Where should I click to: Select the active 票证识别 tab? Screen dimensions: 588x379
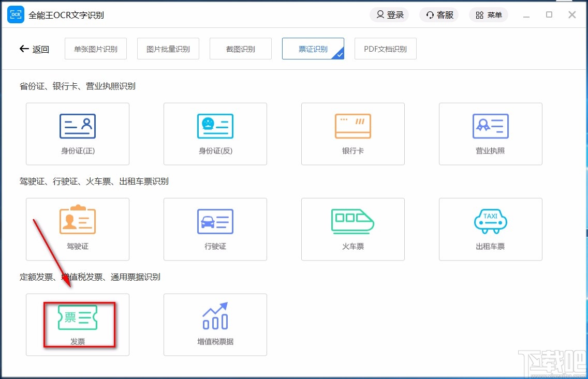313,48
